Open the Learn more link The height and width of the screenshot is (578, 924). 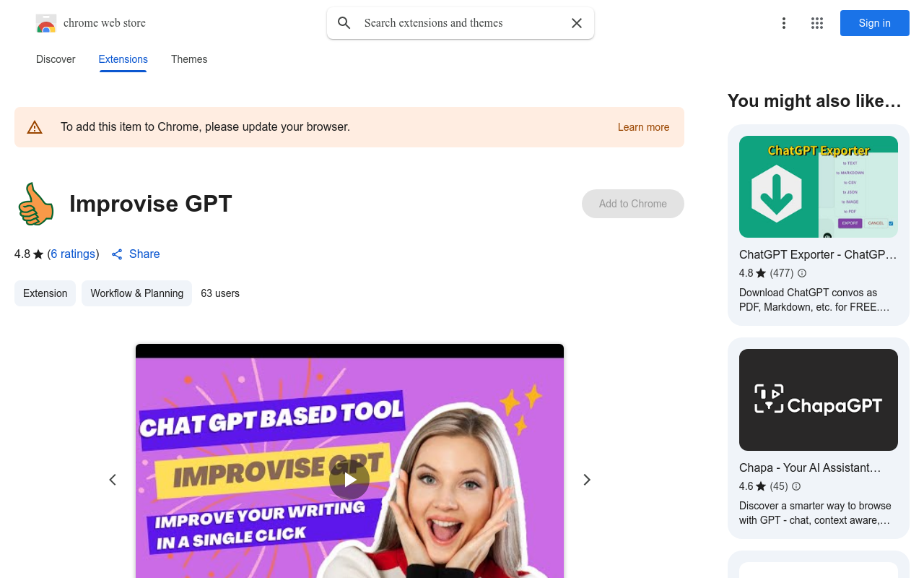[x=643, y=127]
